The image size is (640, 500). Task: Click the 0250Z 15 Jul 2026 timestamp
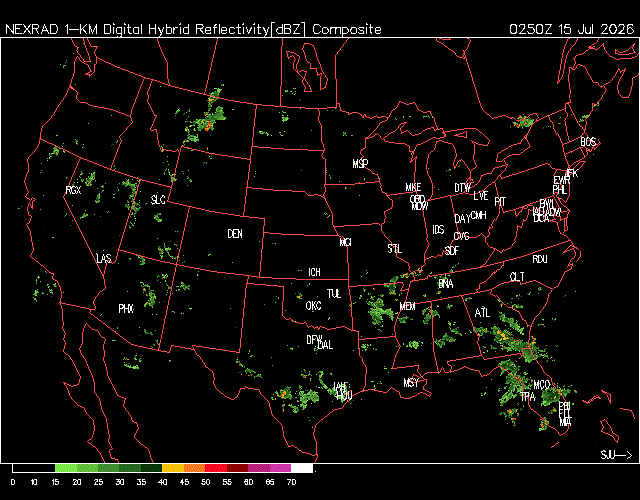(x=572, y=29)
